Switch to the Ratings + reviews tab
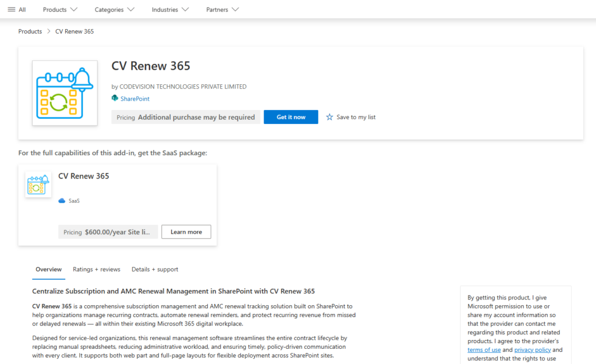This screenshot has width=596, height=364. [97, 269]
